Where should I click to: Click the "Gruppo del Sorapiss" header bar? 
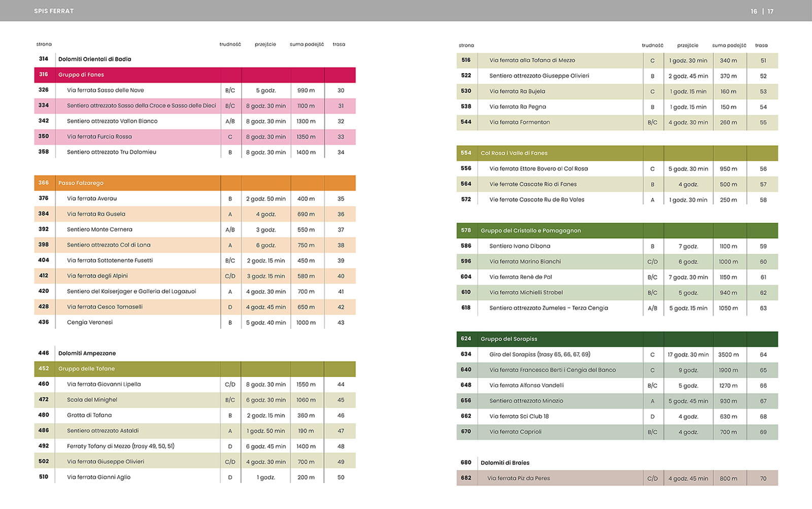509,338
